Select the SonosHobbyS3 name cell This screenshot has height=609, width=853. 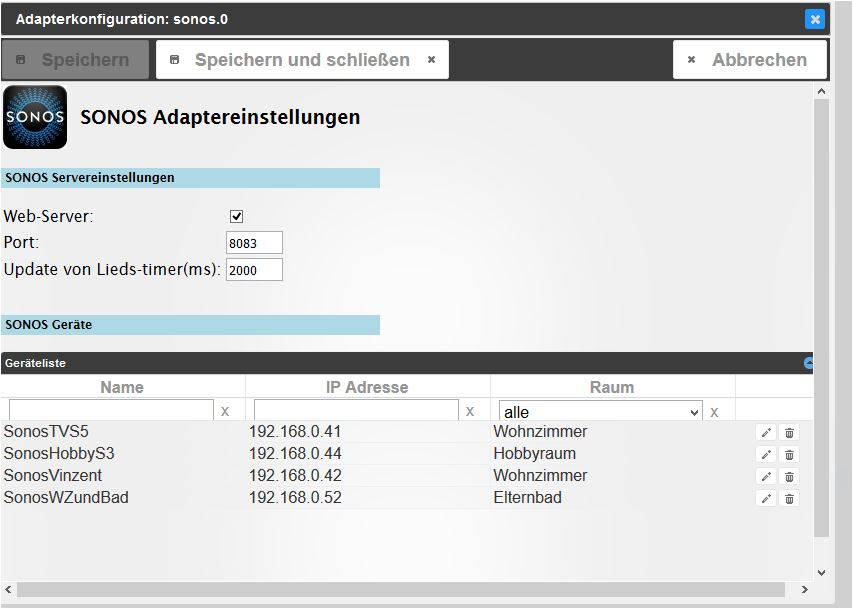coord(59,453)
